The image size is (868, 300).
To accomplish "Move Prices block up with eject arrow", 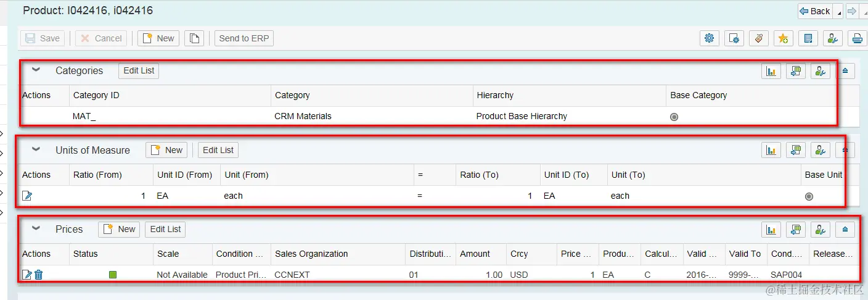I will (x=845, y=230).
